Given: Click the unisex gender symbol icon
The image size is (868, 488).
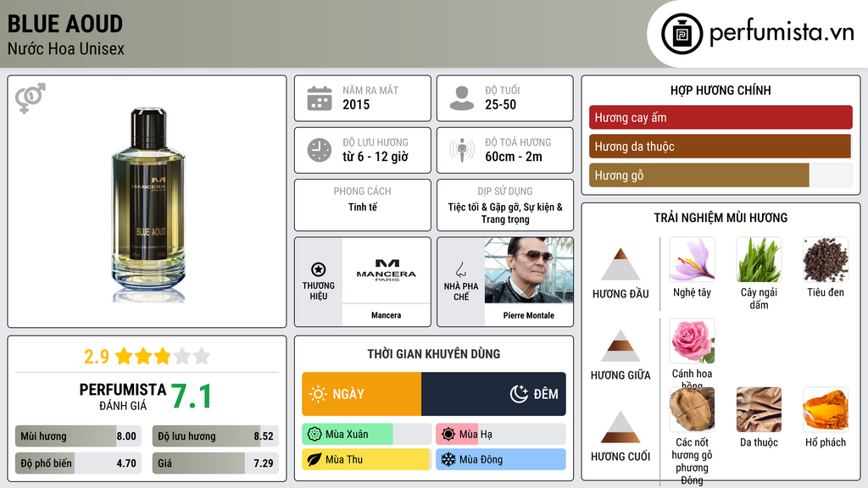Looking at the screenshot, I should [x=31, y=98].
